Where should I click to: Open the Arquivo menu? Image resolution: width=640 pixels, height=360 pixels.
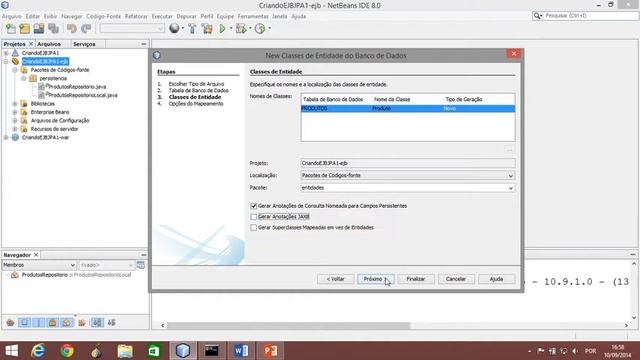pos(11,16)
